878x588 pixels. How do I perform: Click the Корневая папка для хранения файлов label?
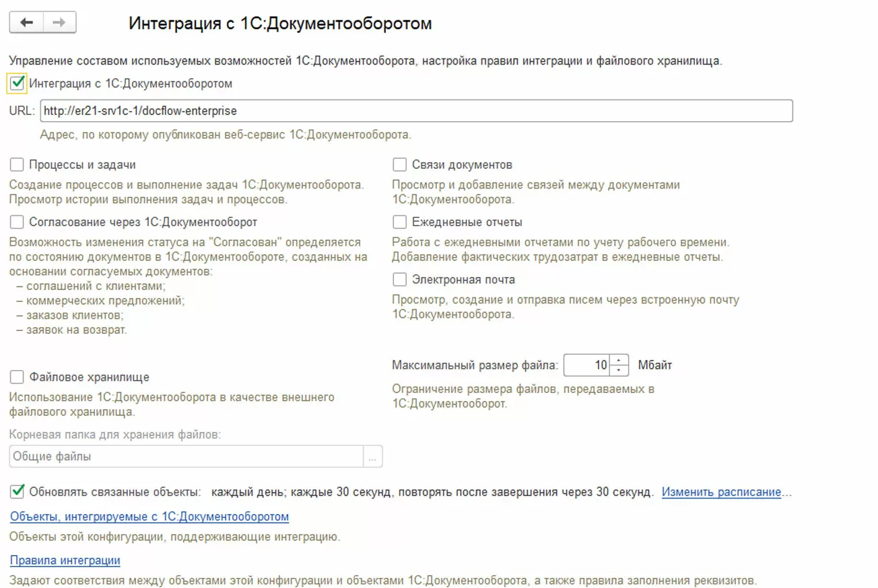point(115,435)
